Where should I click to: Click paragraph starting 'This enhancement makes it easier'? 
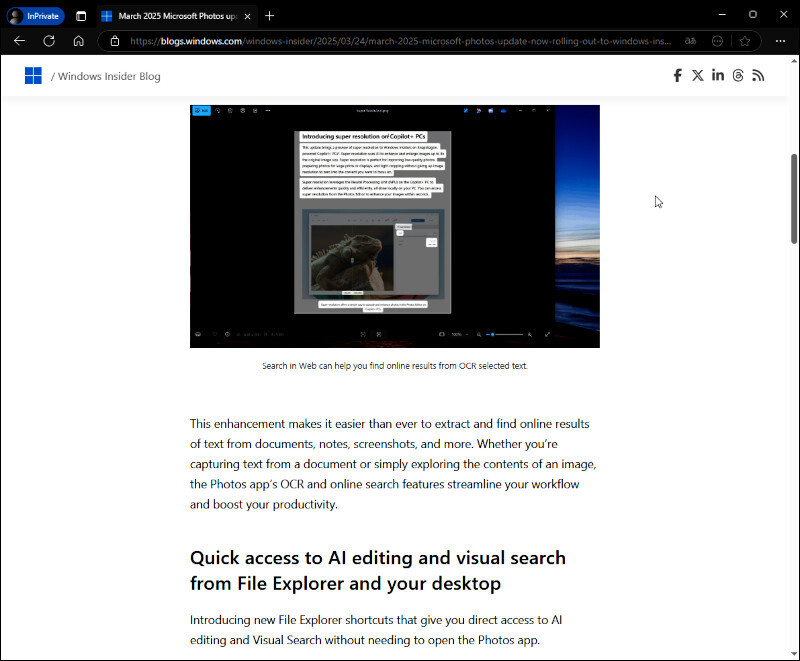click(393, 464)
